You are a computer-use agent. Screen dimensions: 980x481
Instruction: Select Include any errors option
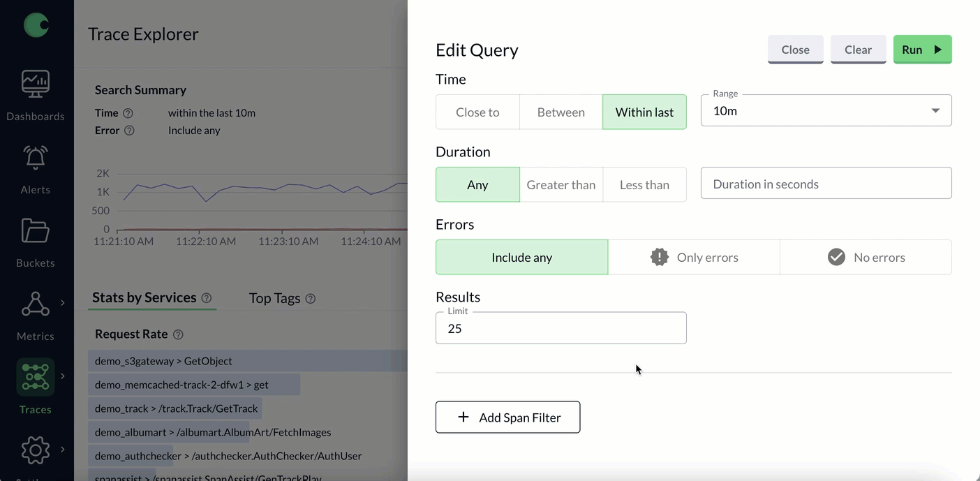point(521,257)
